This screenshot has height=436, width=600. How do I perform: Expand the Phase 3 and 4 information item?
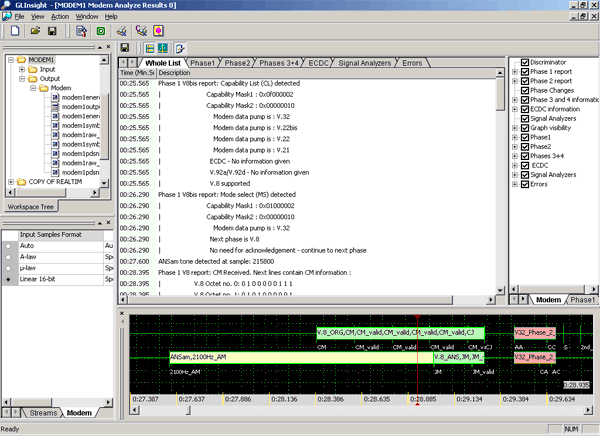515,100
